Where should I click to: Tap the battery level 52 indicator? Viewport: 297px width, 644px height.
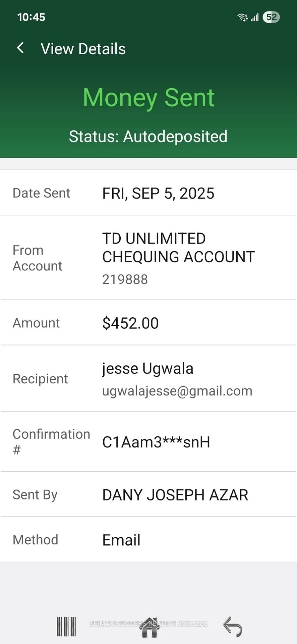[x=271, y=17]
